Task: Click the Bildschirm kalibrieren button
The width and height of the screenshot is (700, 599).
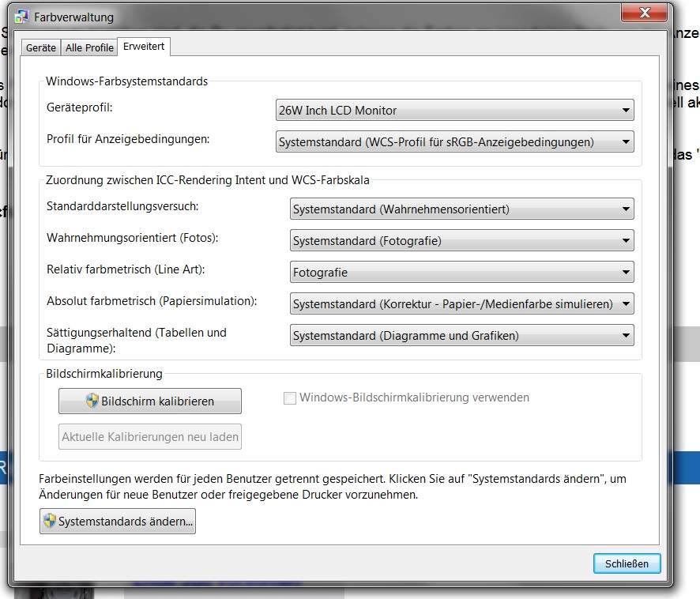Action: point(150,401)
